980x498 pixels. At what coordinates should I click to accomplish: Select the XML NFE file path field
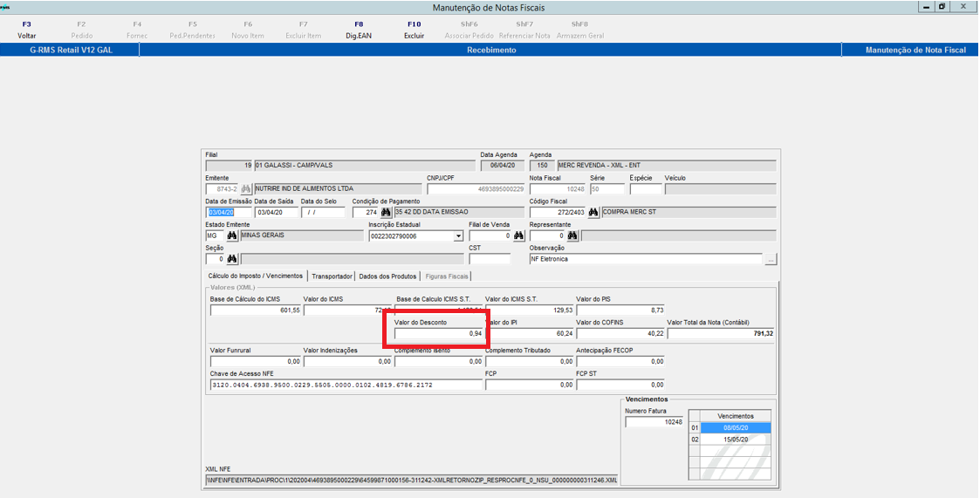pyautogui.click(x=411, y=480)
